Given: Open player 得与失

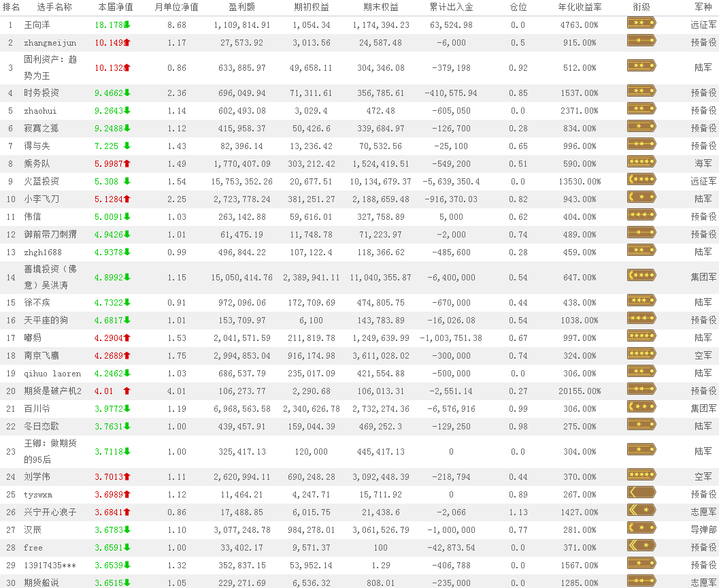Looking at the screenshot, I should (x=37, y=146).
